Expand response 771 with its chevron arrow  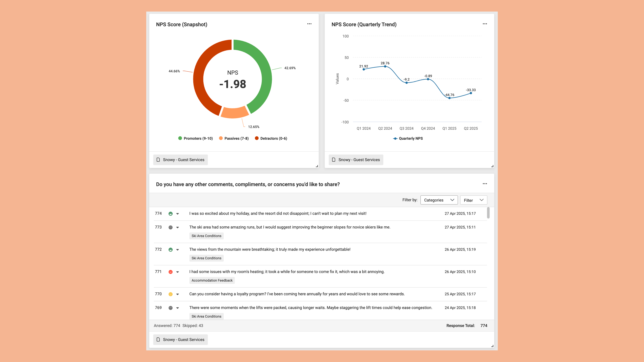[178, 272]
